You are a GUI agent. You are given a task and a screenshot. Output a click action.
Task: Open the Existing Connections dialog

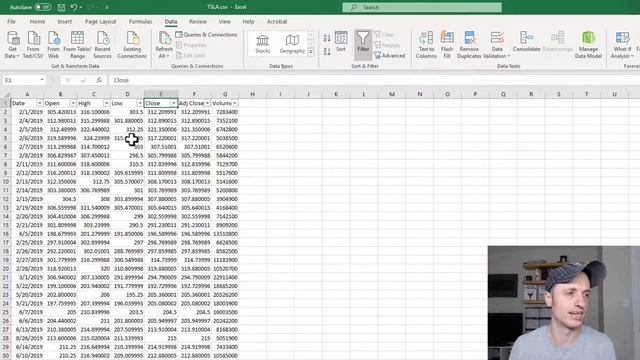pyautogui.click(x=132, y=44)
